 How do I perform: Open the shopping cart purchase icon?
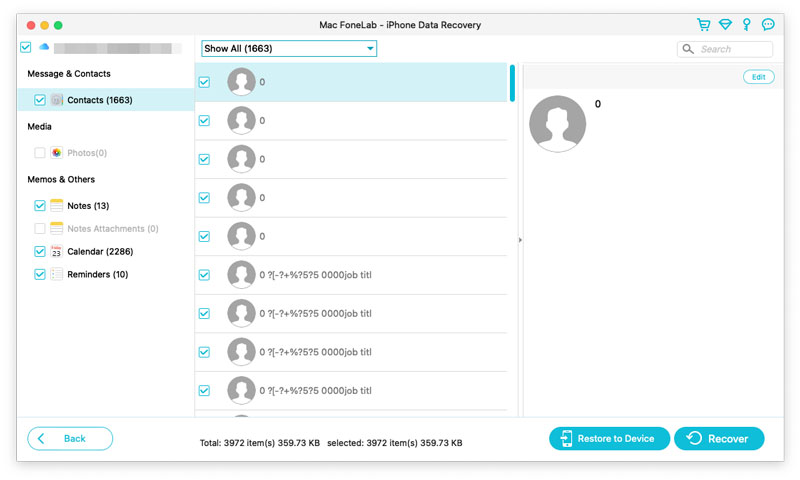click(704, 24)
